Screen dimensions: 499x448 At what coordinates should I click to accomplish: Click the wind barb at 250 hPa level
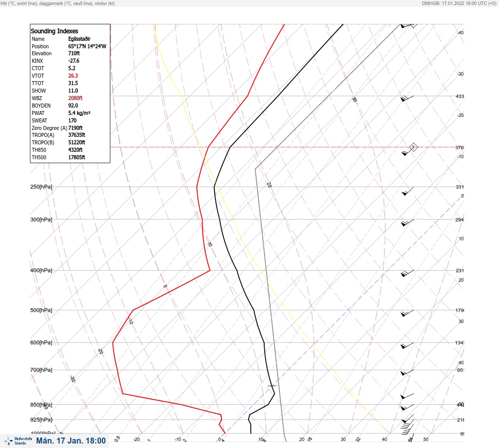[407, 191]
